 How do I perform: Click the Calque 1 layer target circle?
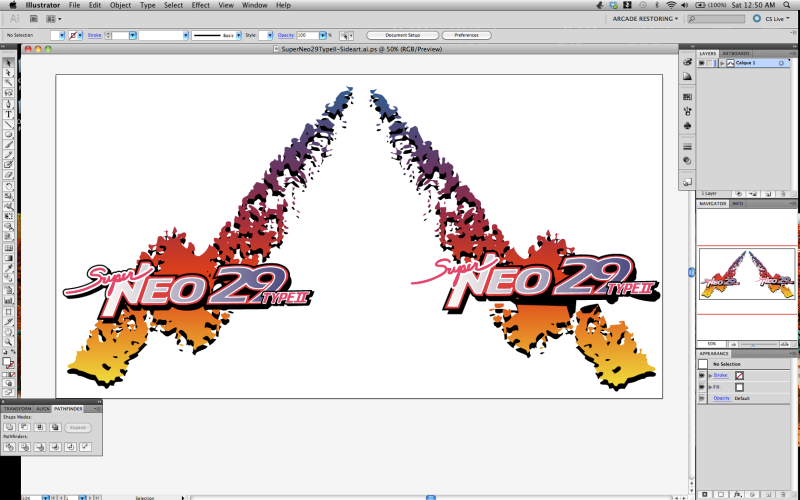[x=781, y=63]
